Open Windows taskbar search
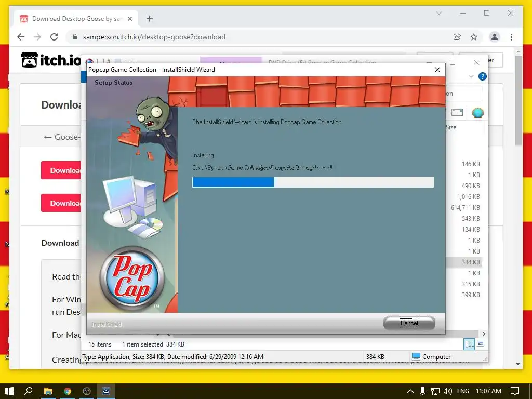 pos(28,391)
